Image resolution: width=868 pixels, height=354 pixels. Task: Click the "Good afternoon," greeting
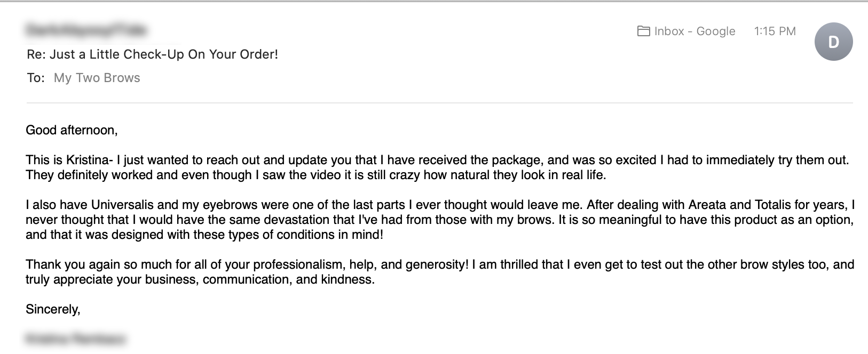(72, 130)
